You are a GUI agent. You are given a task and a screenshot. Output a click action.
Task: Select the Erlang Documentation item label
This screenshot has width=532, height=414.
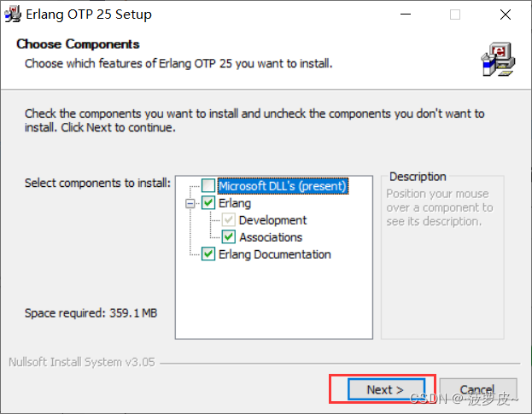coord(274,254)
